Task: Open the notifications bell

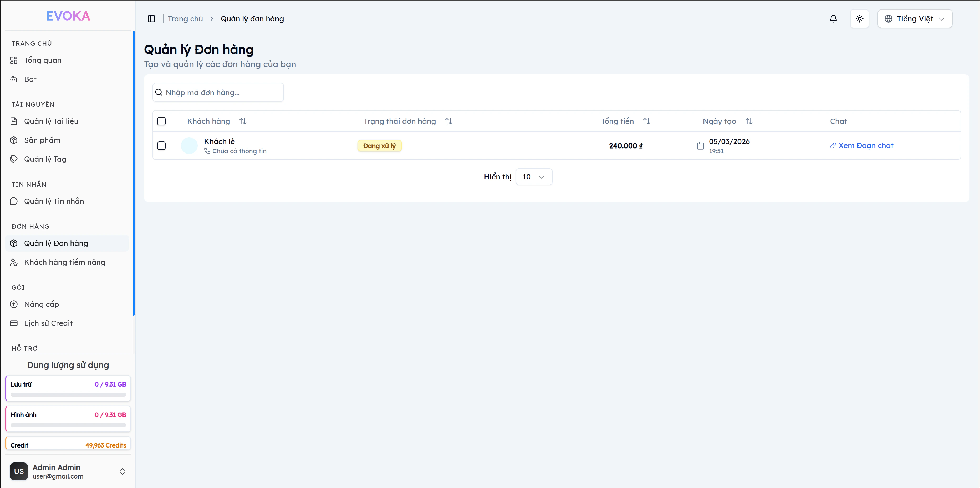Action: click(x=833, y=19)
